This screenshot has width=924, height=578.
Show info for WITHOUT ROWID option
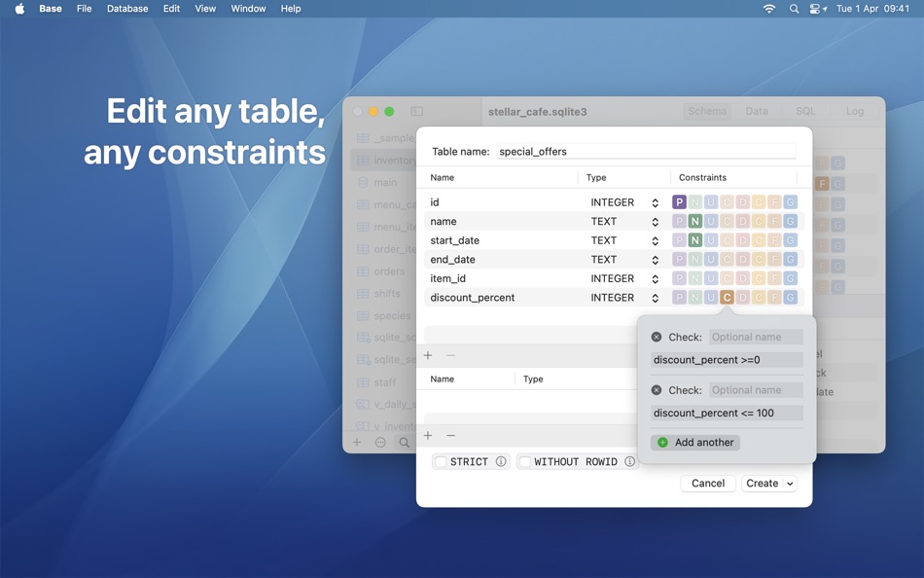point(629,462)
